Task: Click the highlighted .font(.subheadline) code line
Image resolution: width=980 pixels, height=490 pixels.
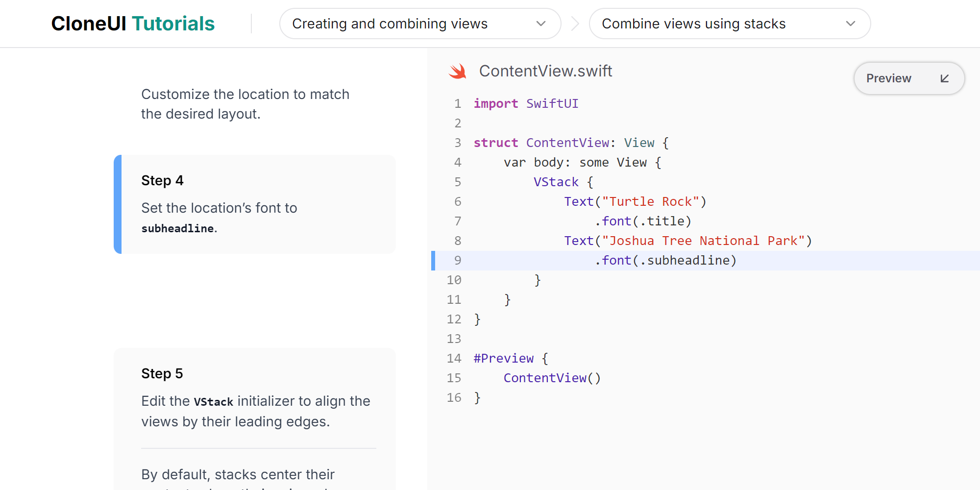Action: 665,261
